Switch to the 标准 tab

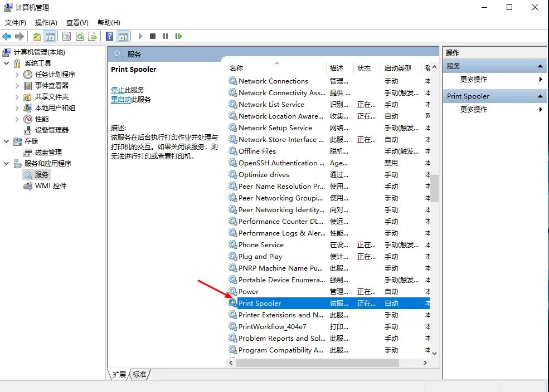tap(139, 375)
